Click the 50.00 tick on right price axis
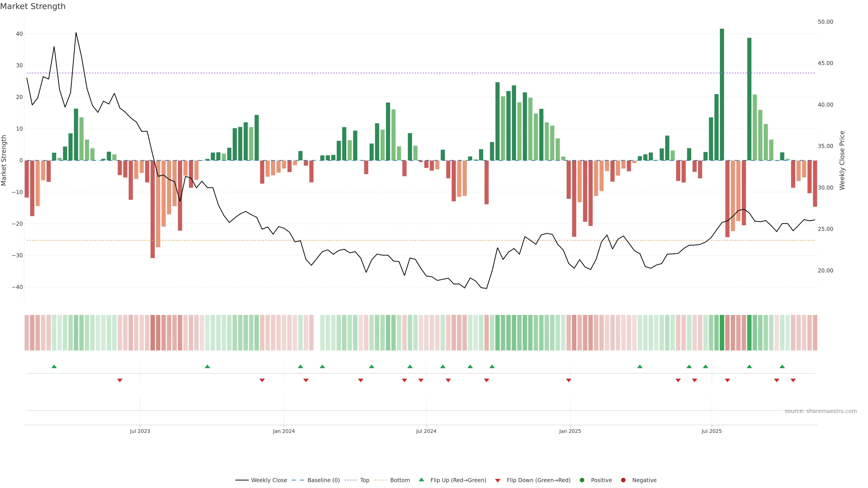The height and width of the screenshot is (488, 868). click(825, 22)
